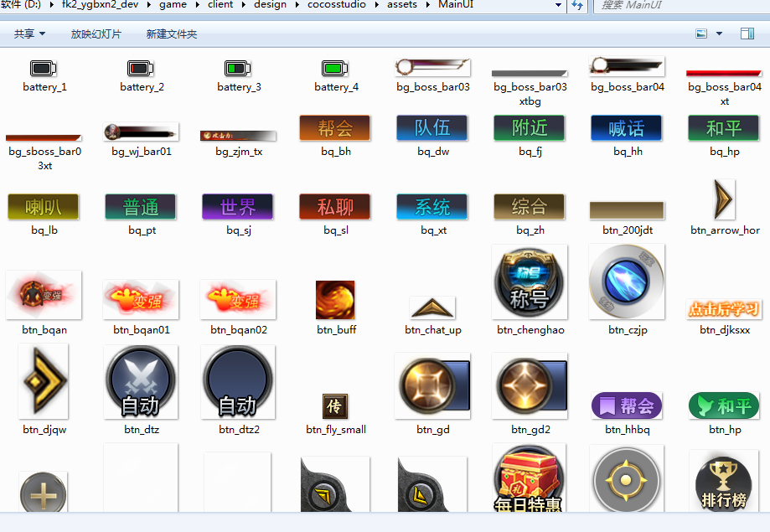Select the bg_boss_bar04 file thumbnail
The height and width of the screenshot is (532, 770).
tap(627, 67)
